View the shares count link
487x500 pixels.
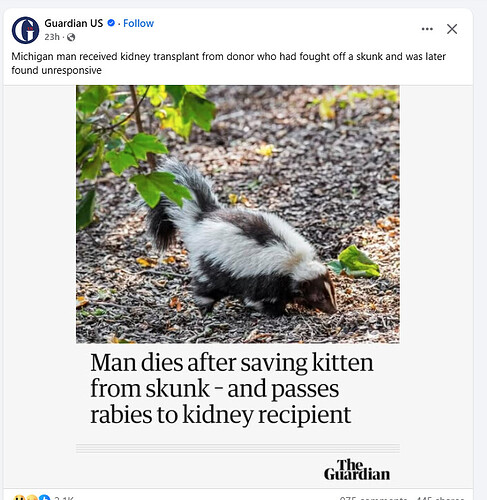pos(440,498)
